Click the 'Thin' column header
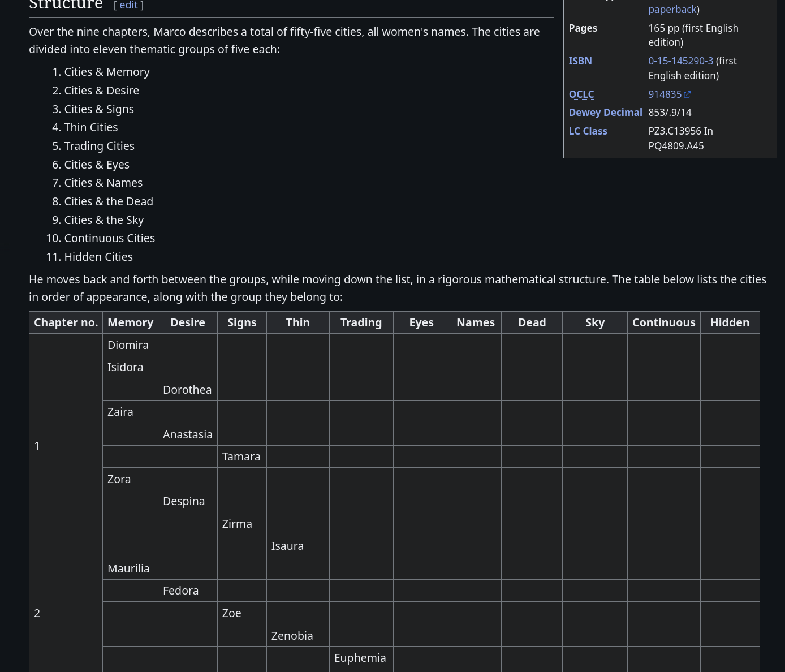The width and height of the screenshot is (785, 672). click(298, 322)
